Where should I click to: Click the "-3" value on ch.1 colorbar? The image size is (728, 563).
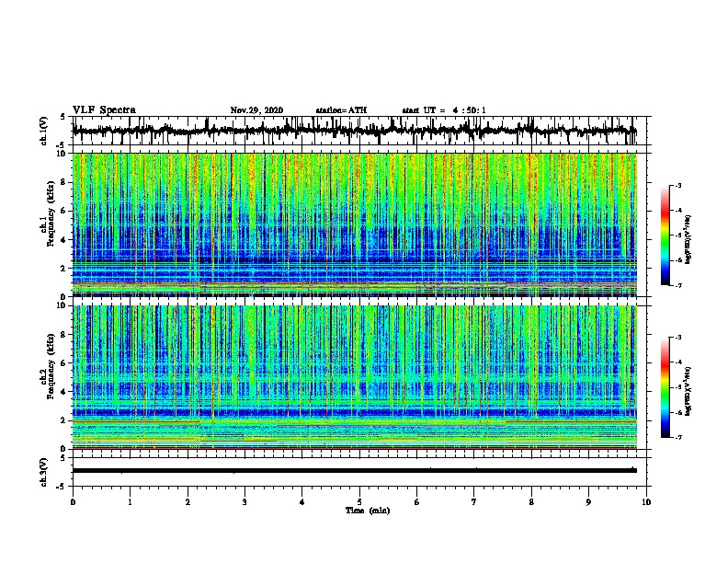point(677,185)
